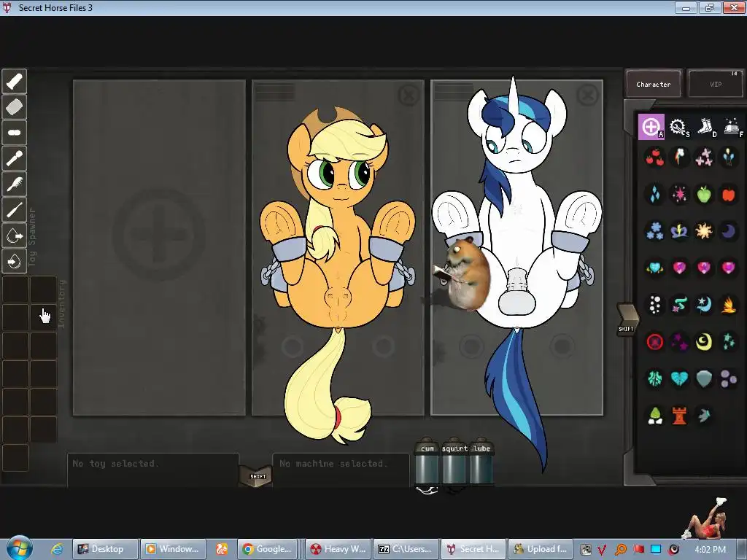The width and height of the screenshot is (747, 560).
Task: Choose the purple dots cutie mark
Action: tap(729, 378)
